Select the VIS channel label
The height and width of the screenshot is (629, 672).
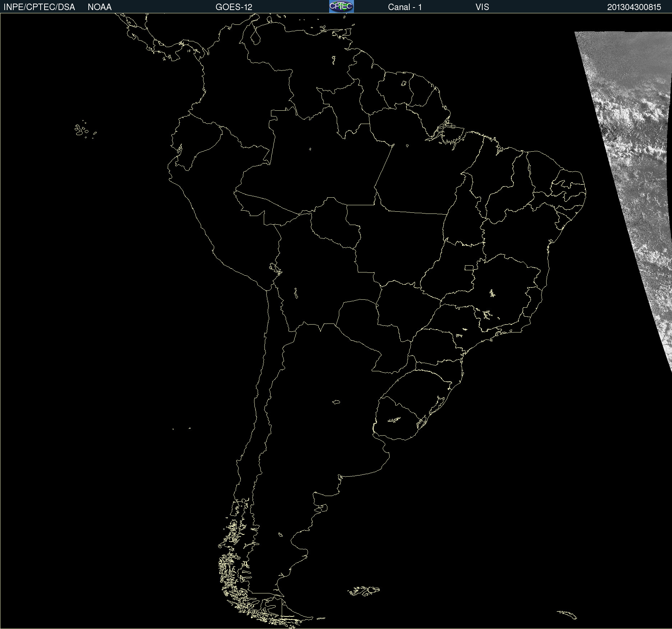click(482, 7)
